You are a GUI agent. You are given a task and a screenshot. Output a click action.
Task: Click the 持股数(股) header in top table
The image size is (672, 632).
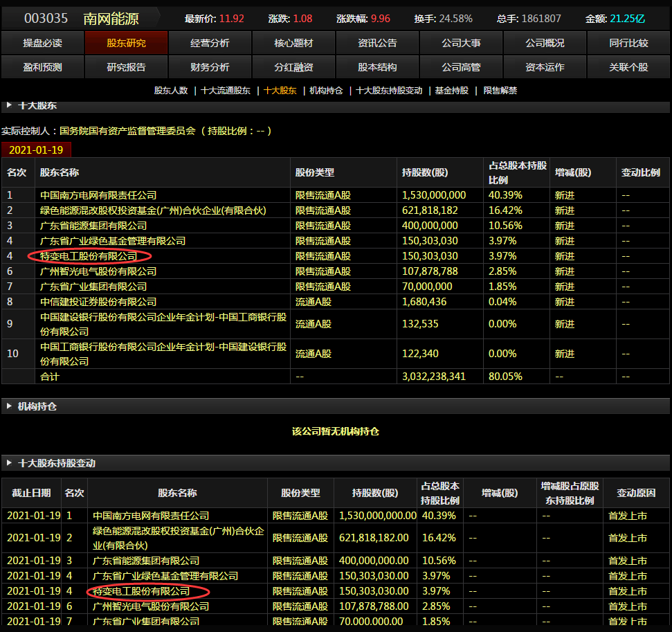pyautogui.click(x=425, y=172)
